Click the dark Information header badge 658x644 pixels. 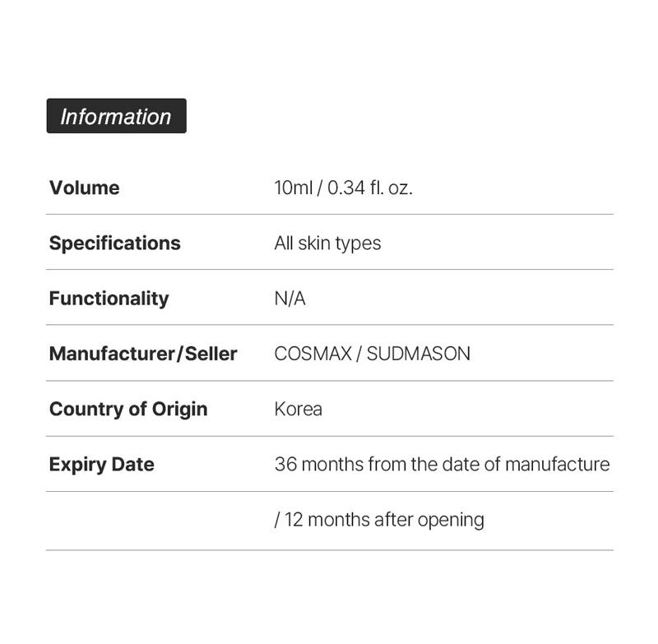(116, 116)
